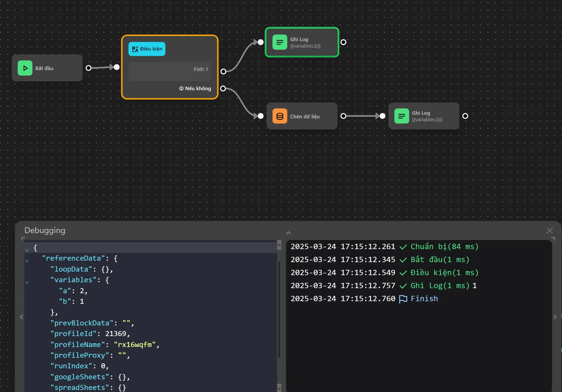This screenshot has width=562, height=392.
Task: Click the left arrow beside the JSON panel
Action: click(x=21, y=317)
